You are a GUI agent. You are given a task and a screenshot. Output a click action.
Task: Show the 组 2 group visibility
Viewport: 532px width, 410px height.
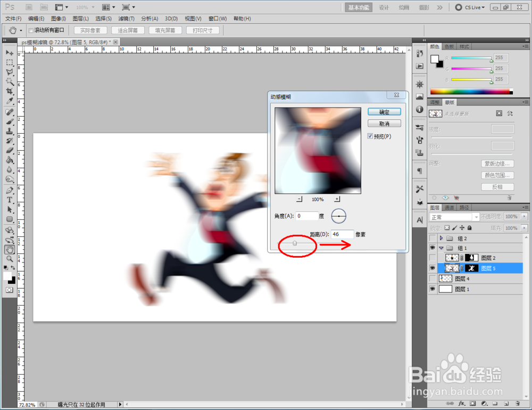pos(433,239)
